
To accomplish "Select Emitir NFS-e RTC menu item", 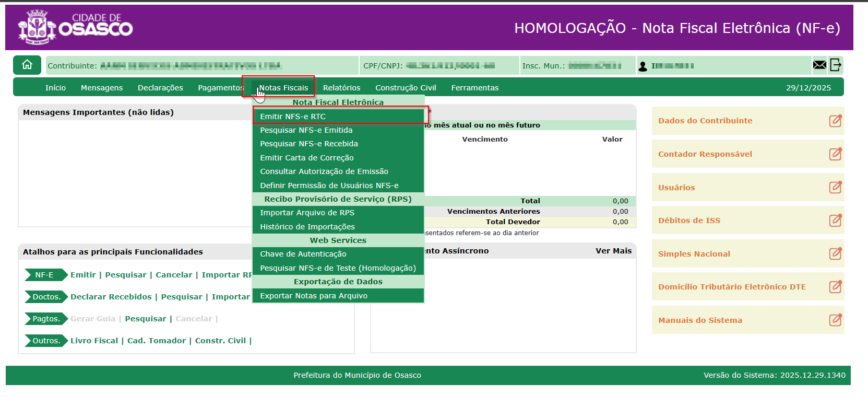I will coord(293,117).
